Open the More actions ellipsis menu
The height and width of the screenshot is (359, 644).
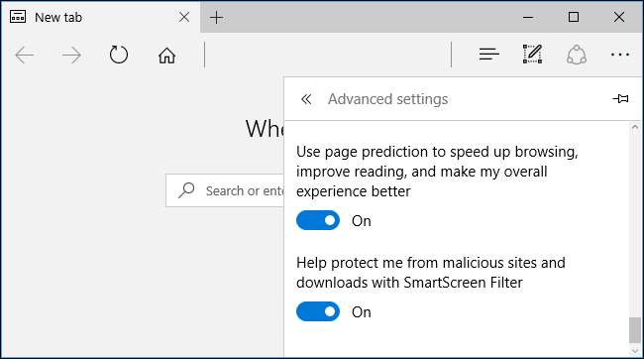point(620,55)
